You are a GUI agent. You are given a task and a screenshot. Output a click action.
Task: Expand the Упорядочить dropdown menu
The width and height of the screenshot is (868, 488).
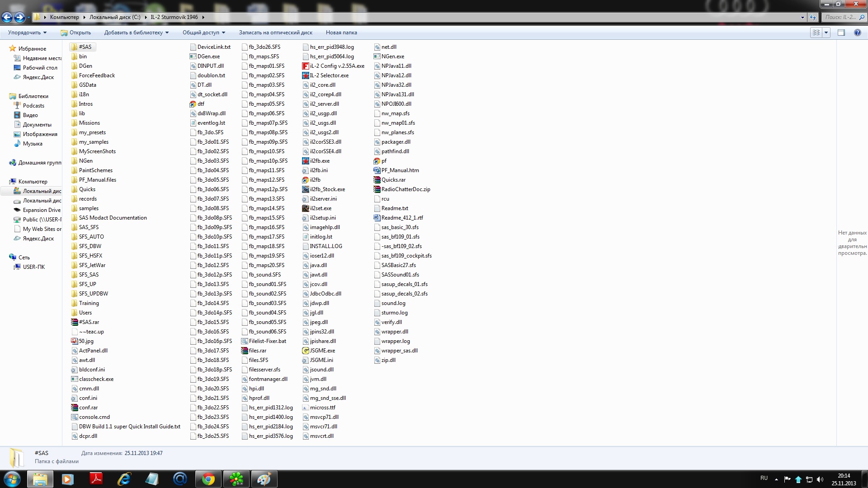pos(27,33)
